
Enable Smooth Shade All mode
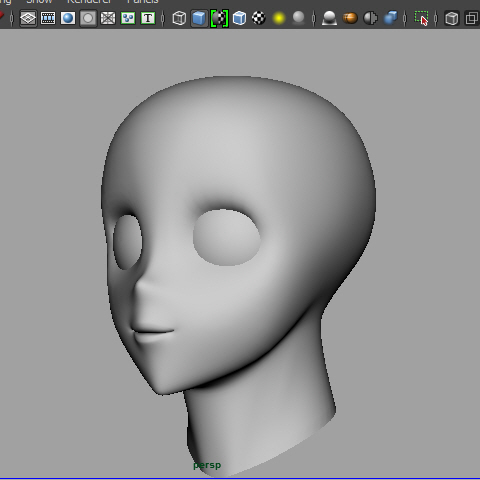[199, 18]
